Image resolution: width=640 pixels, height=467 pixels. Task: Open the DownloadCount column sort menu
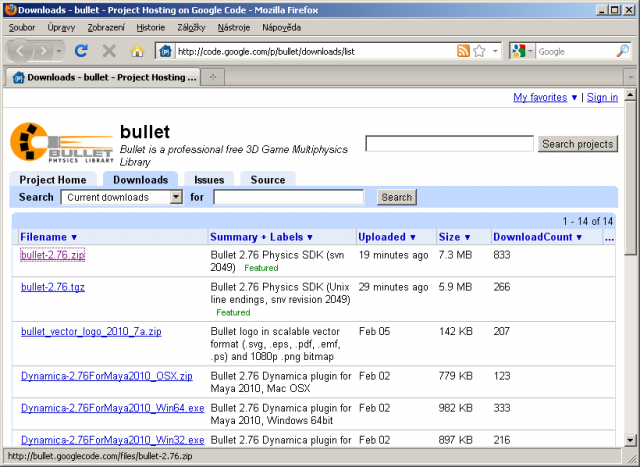[x=579, y=237]
